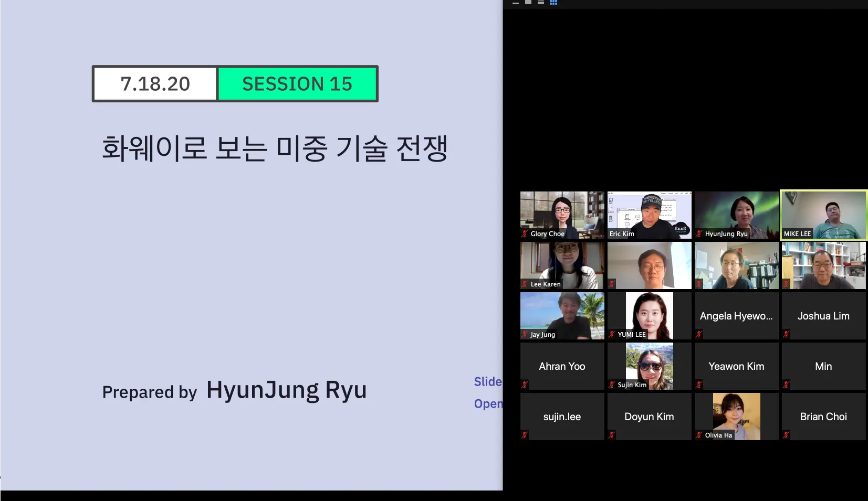
Task: Select Lee Karen's video tile
Action: coord(562,265)
